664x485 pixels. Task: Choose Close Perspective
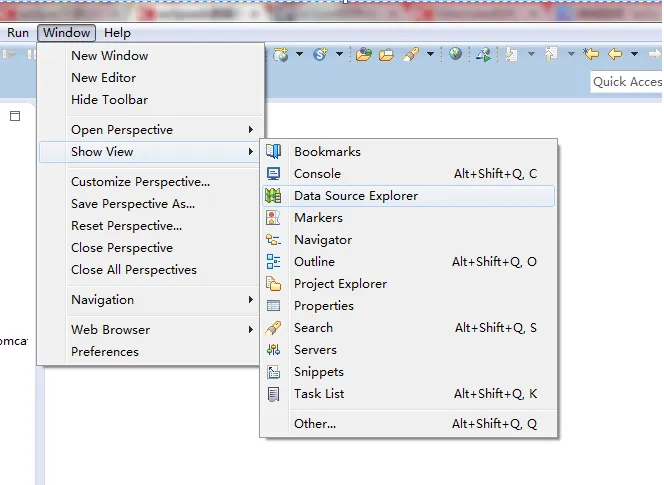coord(150,248)
